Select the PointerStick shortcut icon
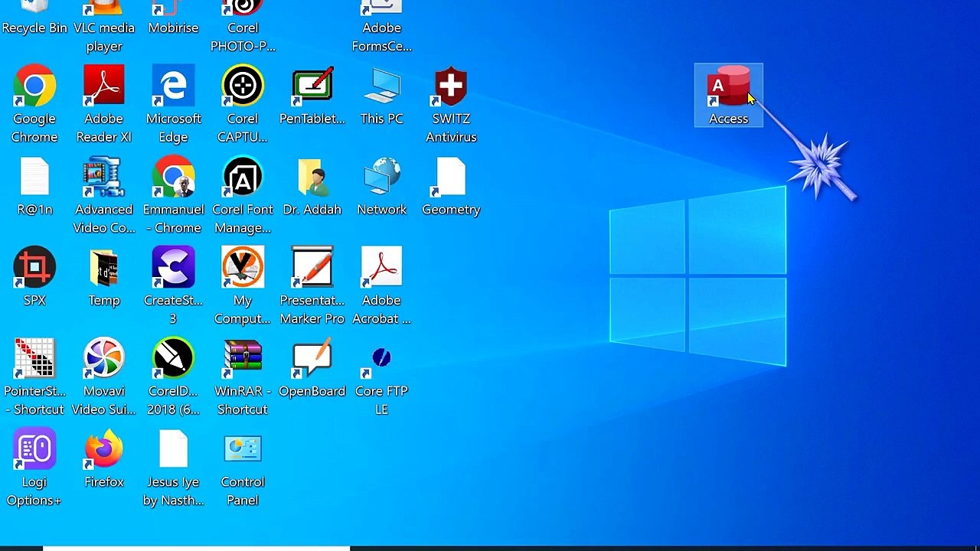Image resolution: width=980 pixels, height=551 pixels. click(x=34, y=377)
